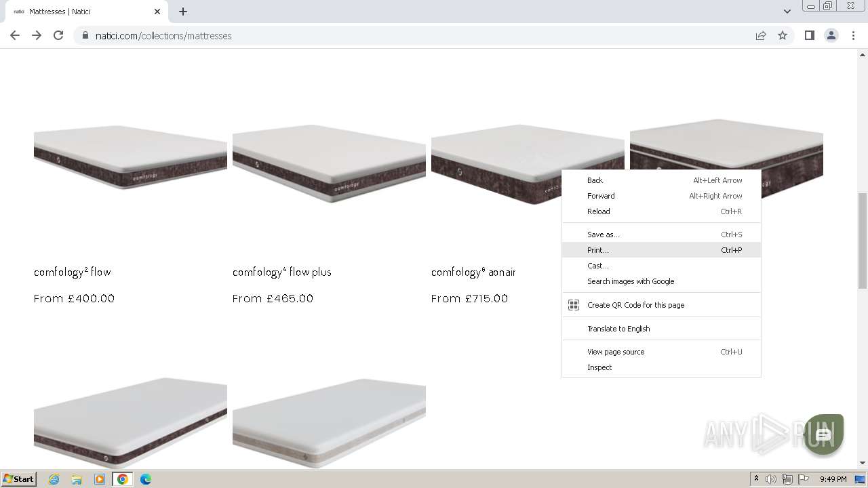The image size is (868, 488).
Task: Click the taskbar clock 9:49 PM
Action: coord(833,479)
